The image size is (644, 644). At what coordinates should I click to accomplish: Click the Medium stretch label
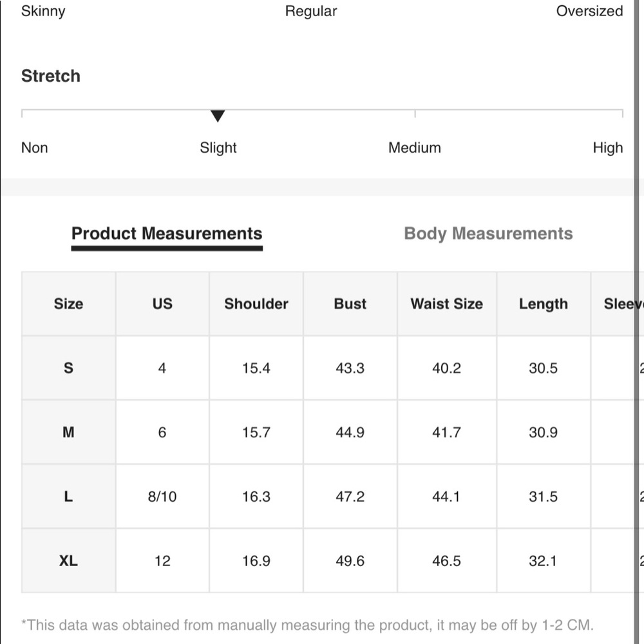point(415,147)
